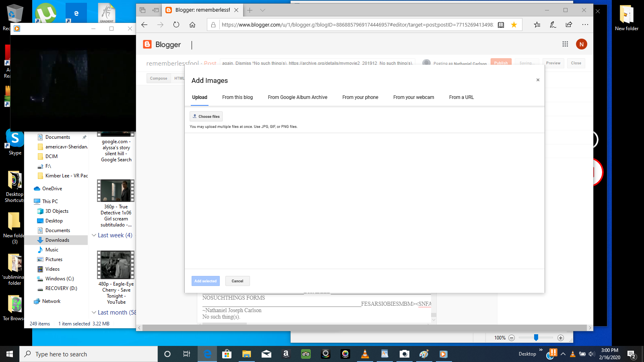
Task: Select From a URL tab
Action: tap(461, 97)
